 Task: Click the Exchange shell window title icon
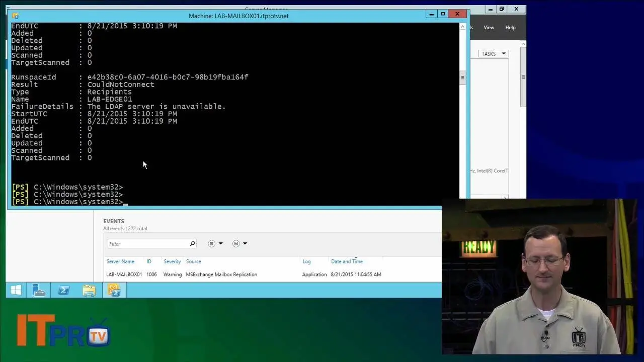coord(16,16)
